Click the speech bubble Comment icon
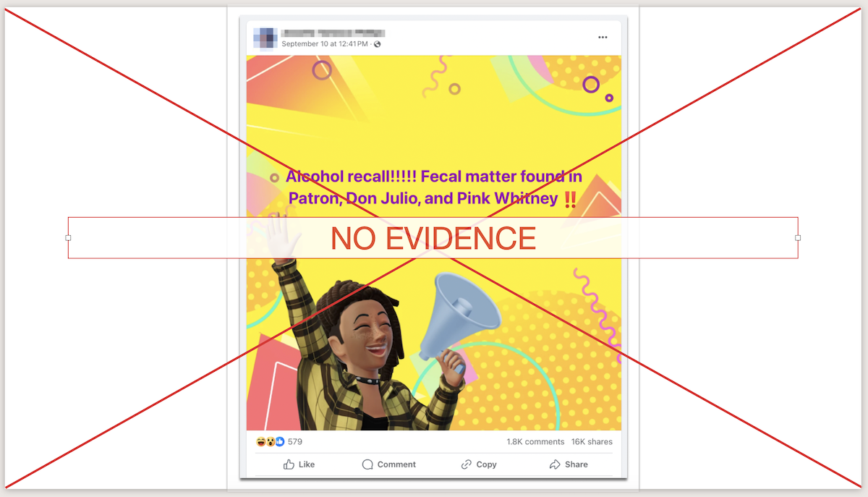 [367, 464]
